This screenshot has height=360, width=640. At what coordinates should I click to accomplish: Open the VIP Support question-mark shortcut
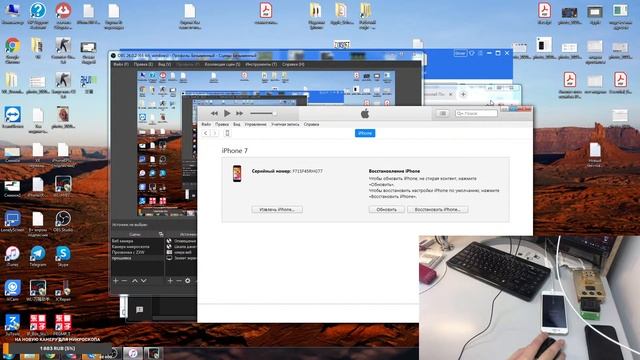click(x=38, y=16)
